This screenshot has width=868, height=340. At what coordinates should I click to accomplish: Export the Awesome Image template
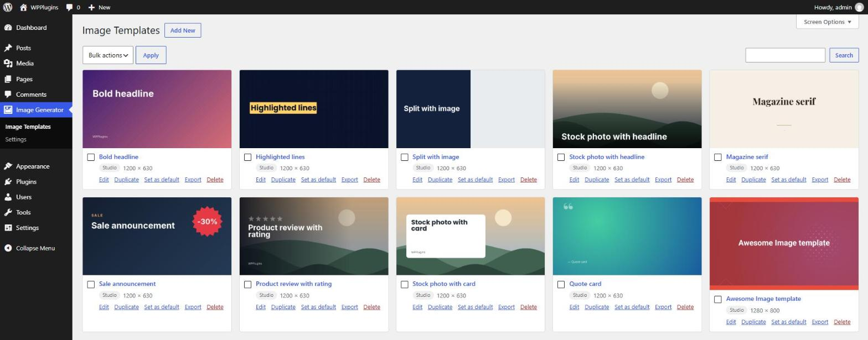(x=820, y=322)
